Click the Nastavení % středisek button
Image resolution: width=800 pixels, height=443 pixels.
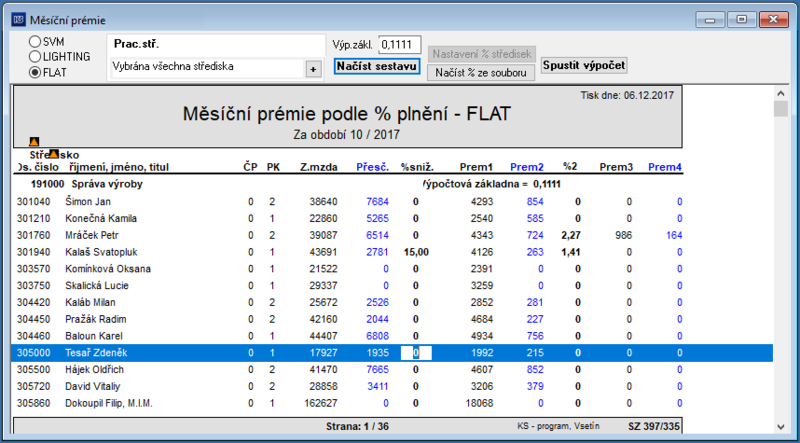[482, 54]
